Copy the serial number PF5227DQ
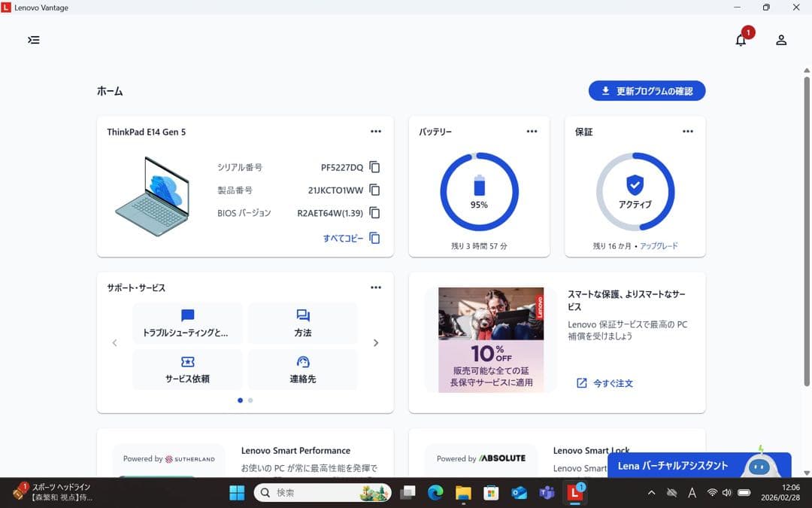The width and height of the screenshot is (812, 508). 374,167
